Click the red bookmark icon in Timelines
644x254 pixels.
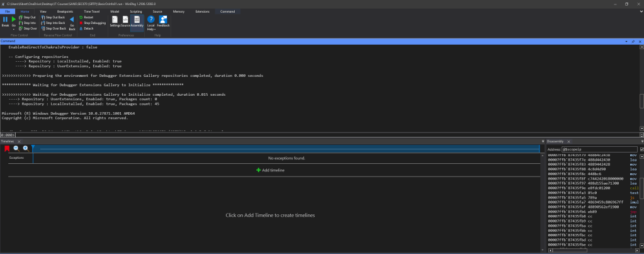[7, 148]
